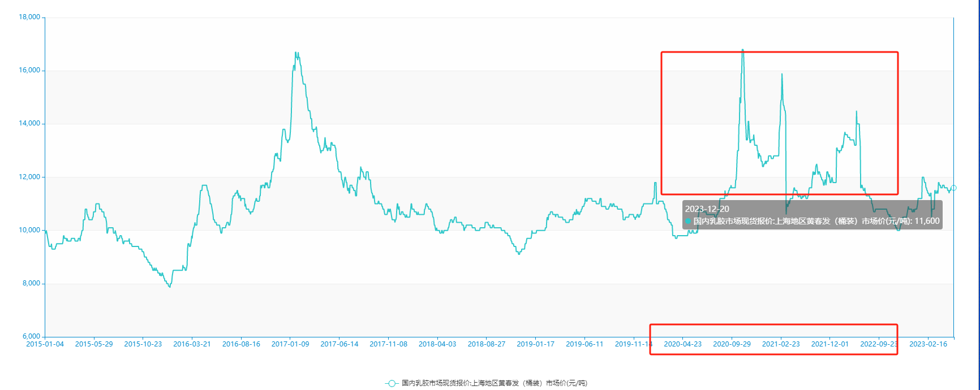Click the x-axis label 2016-08-16
The image size is (980, 390).
click(241, 344)
